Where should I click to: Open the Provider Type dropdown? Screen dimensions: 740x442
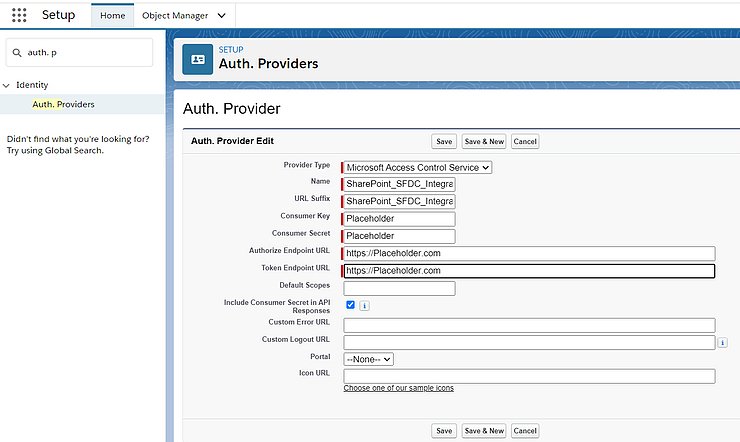(418, 167)
